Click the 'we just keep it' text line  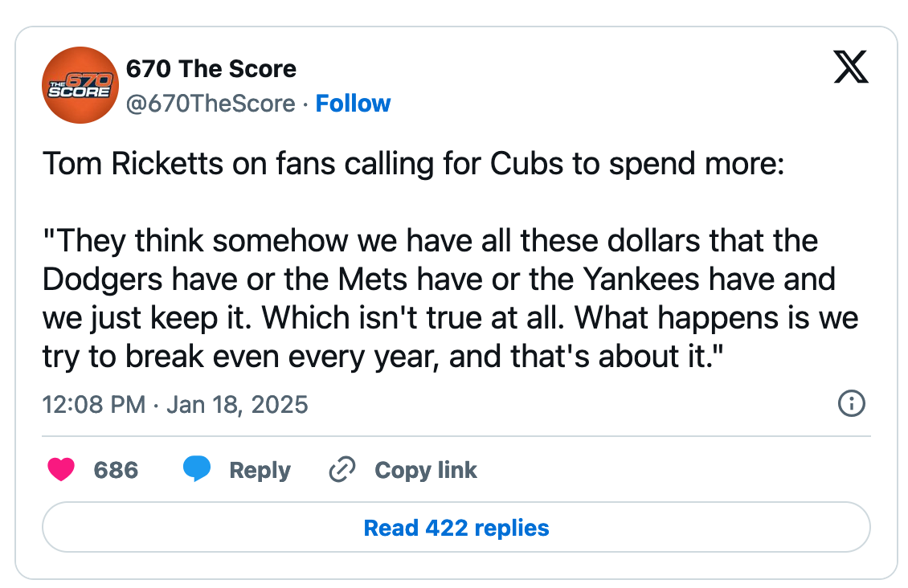(x=450, y=317)
